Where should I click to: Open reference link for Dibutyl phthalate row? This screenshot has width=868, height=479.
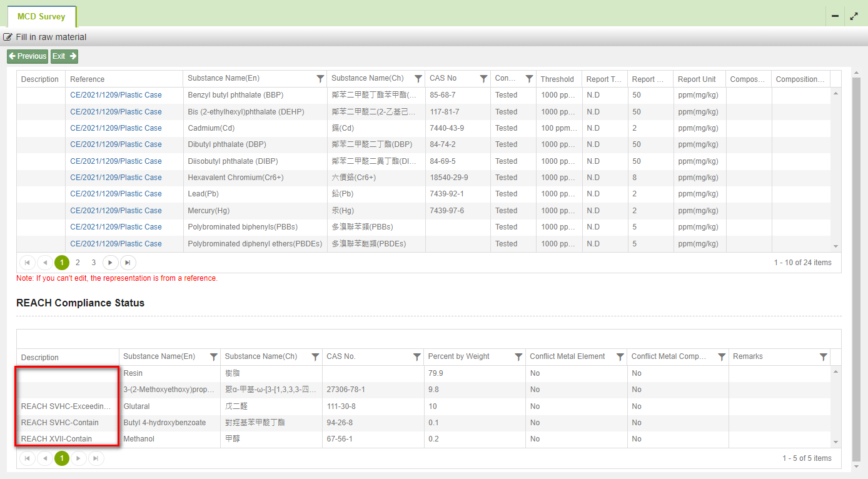116,144
